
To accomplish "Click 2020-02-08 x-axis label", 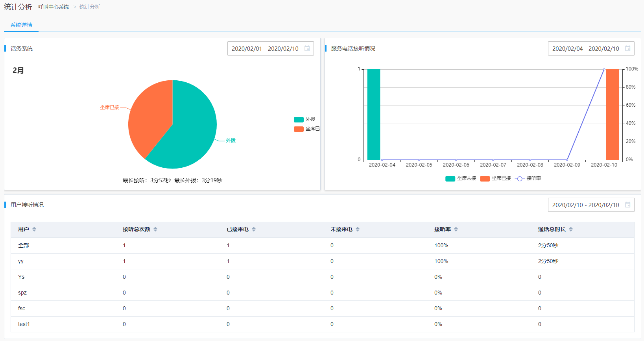I will [530, 165].
